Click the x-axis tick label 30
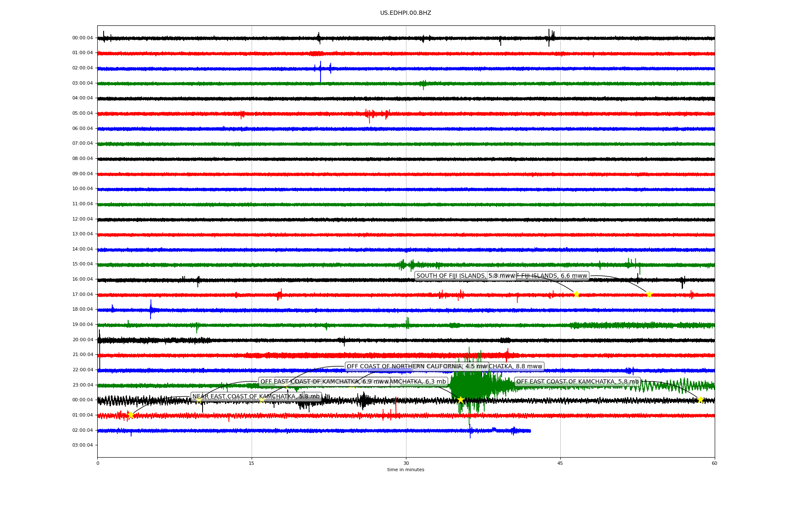 click(406, 464)
